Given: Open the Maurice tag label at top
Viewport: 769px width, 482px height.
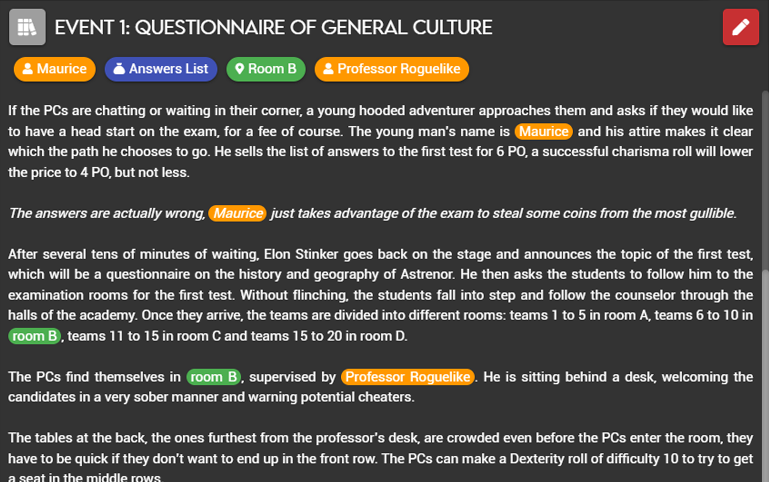Looking at the screenshot, I should pos(61,69).
